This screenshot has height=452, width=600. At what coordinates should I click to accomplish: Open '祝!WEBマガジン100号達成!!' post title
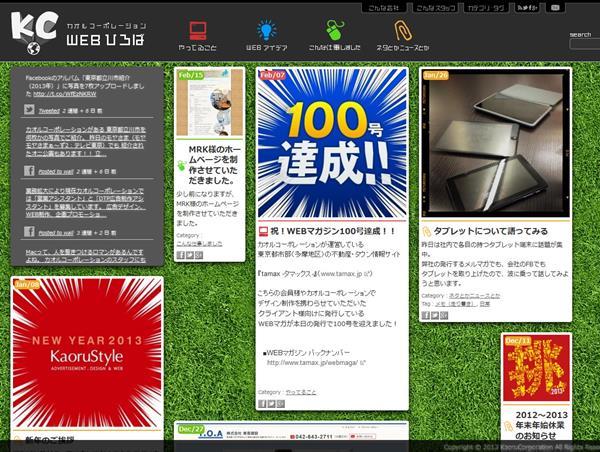333,231
